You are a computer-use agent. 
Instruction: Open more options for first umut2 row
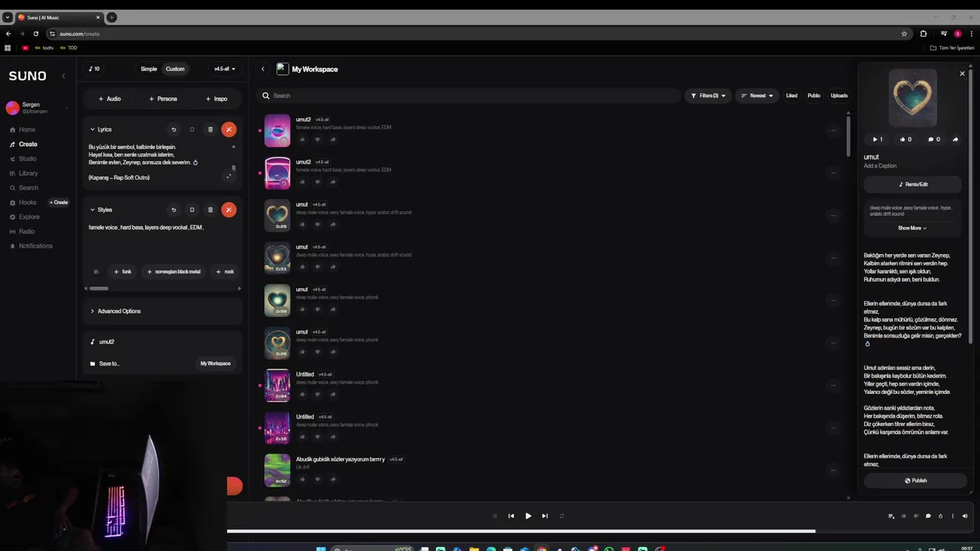(x=833, y=130)
